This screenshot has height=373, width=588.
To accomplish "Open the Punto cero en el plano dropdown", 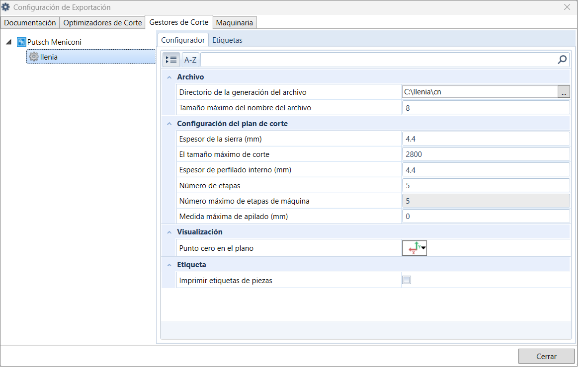I will [x=415, y=248].
